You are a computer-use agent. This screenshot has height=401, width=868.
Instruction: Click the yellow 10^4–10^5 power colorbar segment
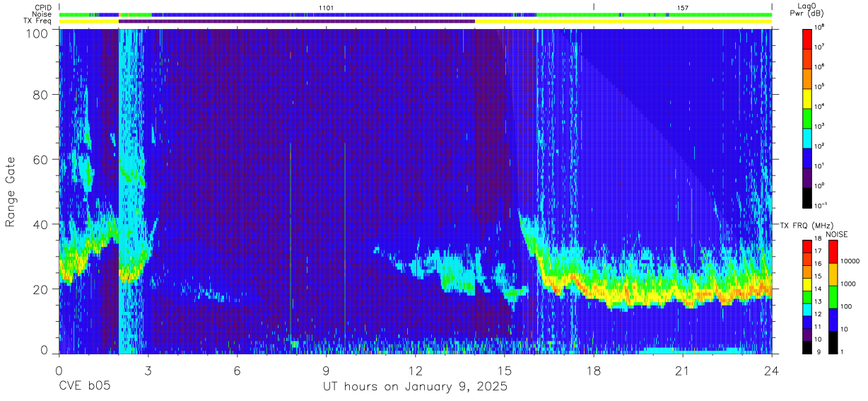pyautogui.click(x=808, y=97)
